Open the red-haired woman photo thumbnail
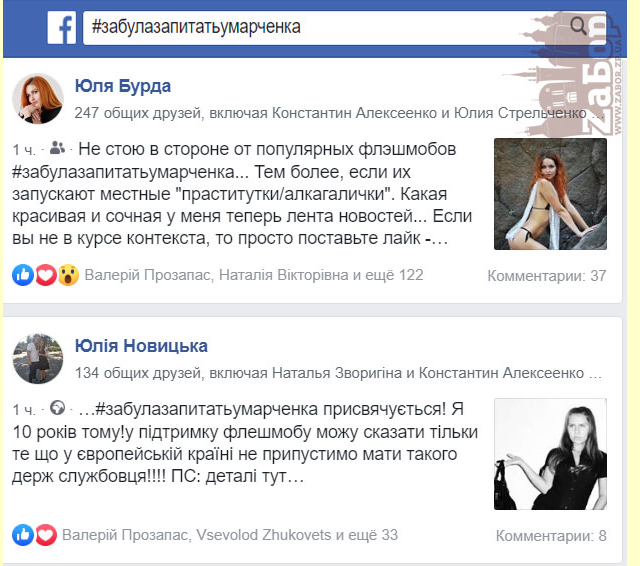Screen dimensions: 640x566 pyautogui.click(x=550, y=194)
